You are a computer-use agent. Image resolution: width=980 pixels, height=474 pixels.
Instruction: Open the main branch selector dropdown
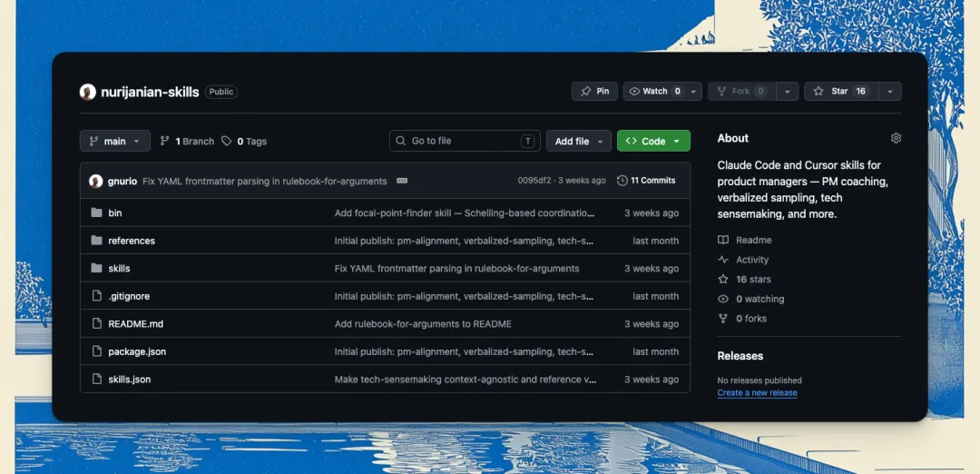[x=115, y=141]
